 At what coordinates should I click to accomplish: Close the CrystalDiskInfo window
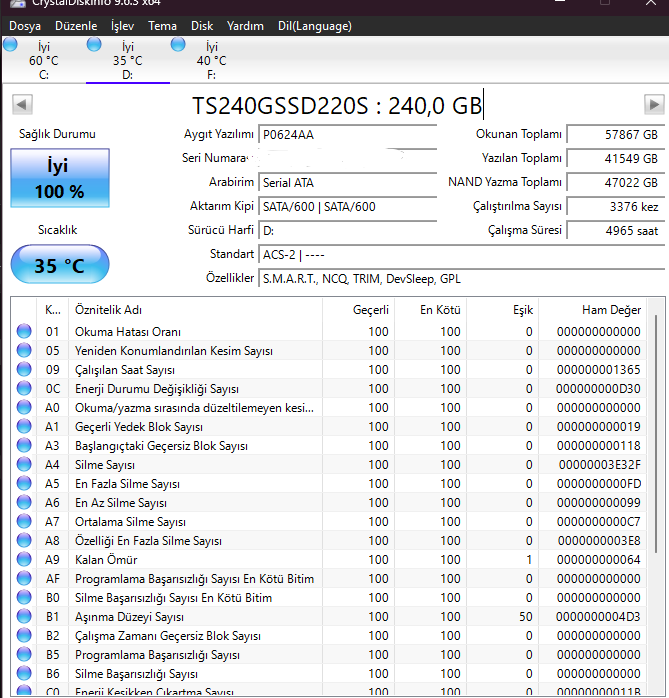(651, 3)
